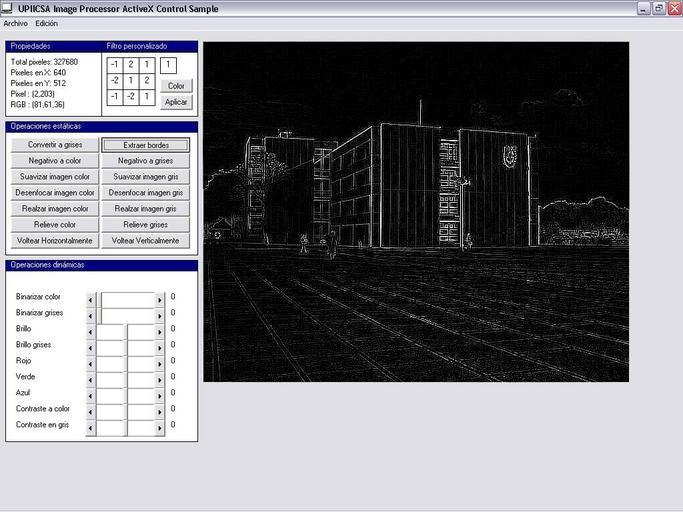Click the edge-detected building image
Viewport: 683px width, 512px height.
coord(416,212)
